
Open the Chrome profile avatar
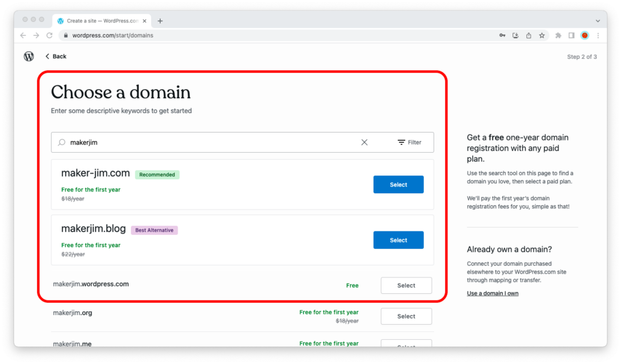pos(585,36)
